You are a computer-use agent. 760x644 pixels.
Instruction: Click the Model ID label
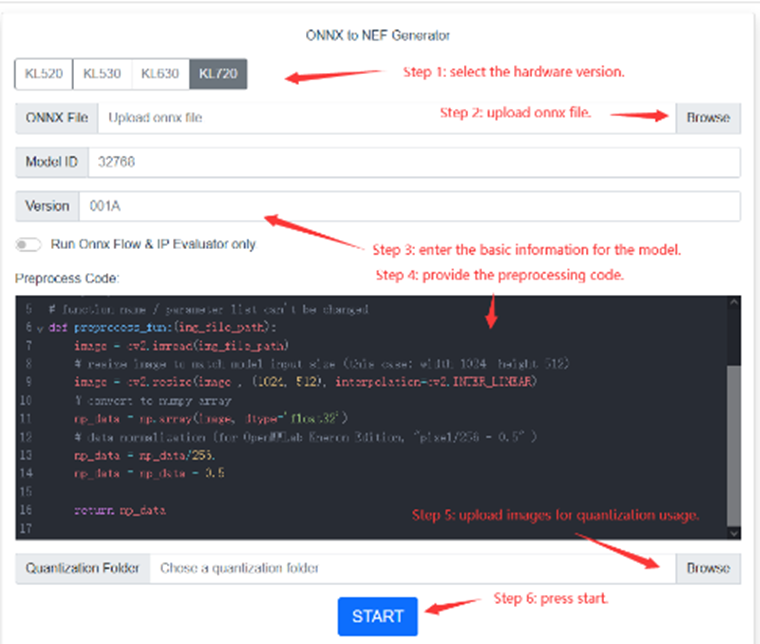pos(51,162)
